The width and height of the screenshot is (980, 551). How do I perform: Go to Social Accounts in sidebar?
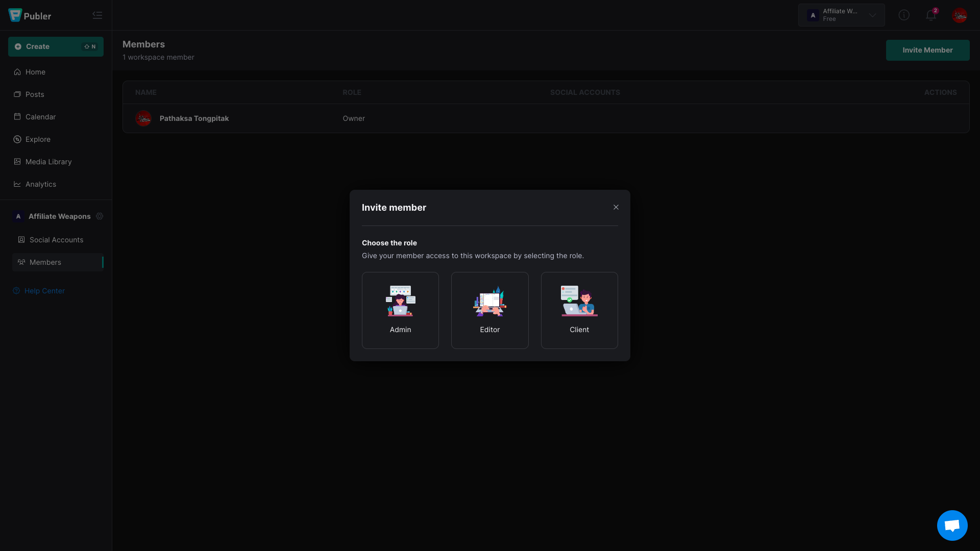coord(56,240)
